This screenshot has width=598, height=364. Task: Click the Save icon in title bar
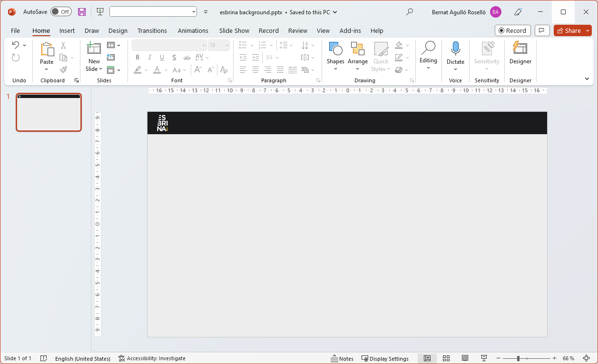[x=82, y=12]
